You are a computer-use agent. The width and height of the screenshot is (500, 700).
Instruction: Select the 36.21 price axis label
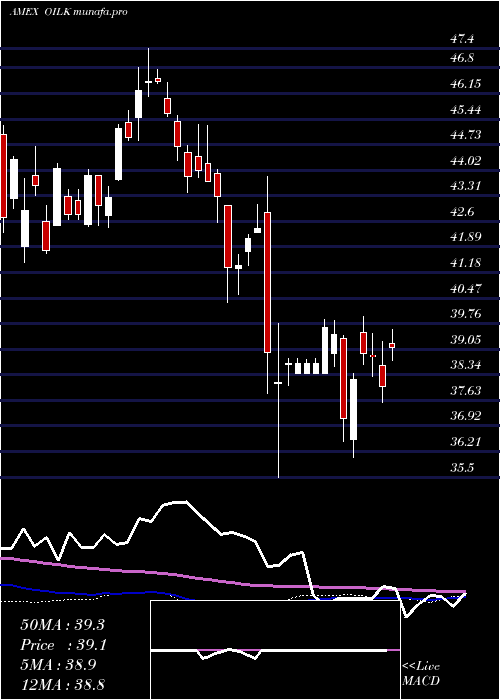465,442
